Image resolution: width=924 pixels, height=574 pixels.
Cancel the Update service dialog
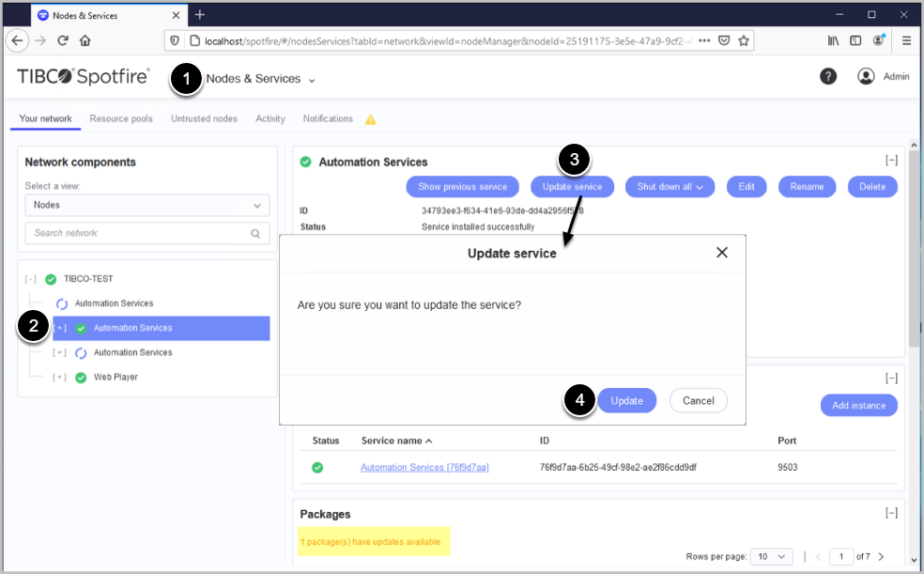(x=699, y=401)
